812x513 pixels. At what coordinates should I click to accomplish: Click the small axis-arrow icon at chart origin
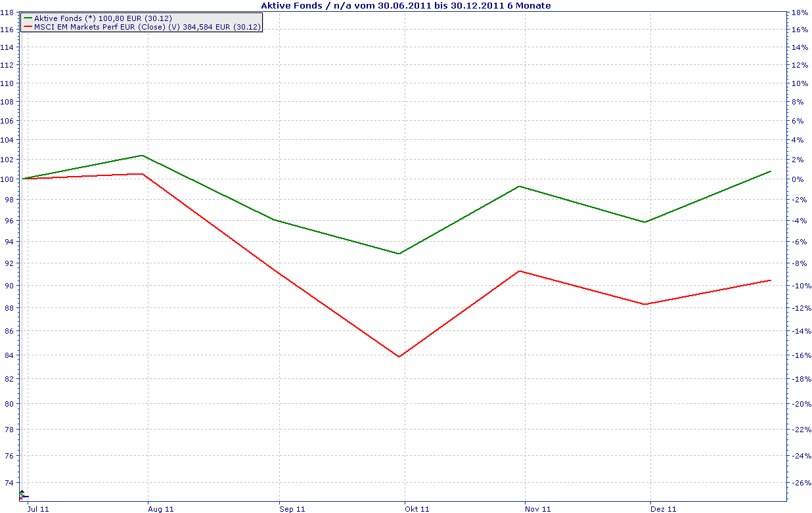click(x=23, y=495)
